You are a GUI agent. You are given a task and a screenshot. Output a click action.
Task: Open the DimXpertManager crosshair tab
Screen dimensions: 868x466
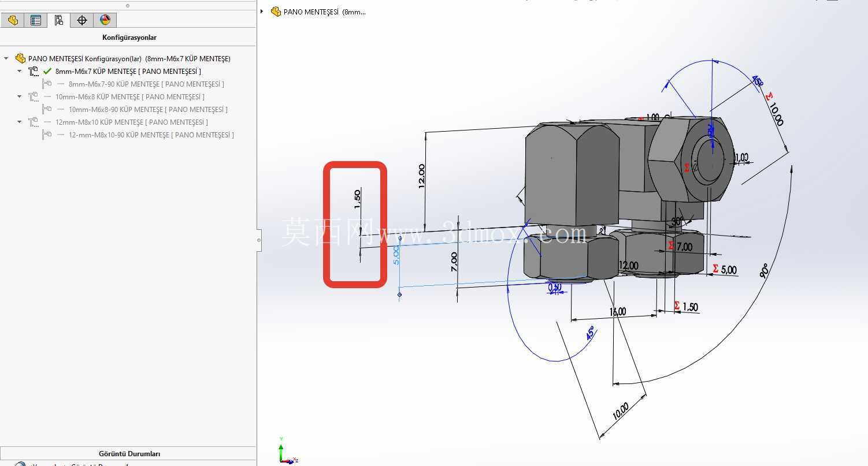point(82,20)
